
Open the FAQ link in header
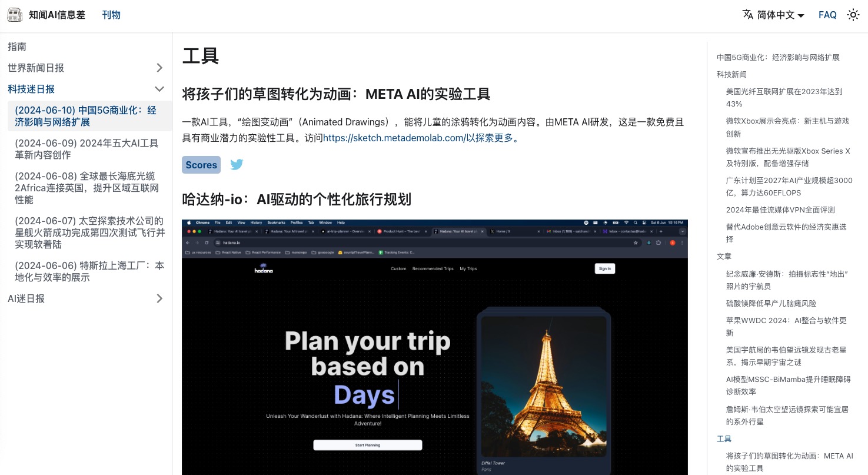point(827,15)
